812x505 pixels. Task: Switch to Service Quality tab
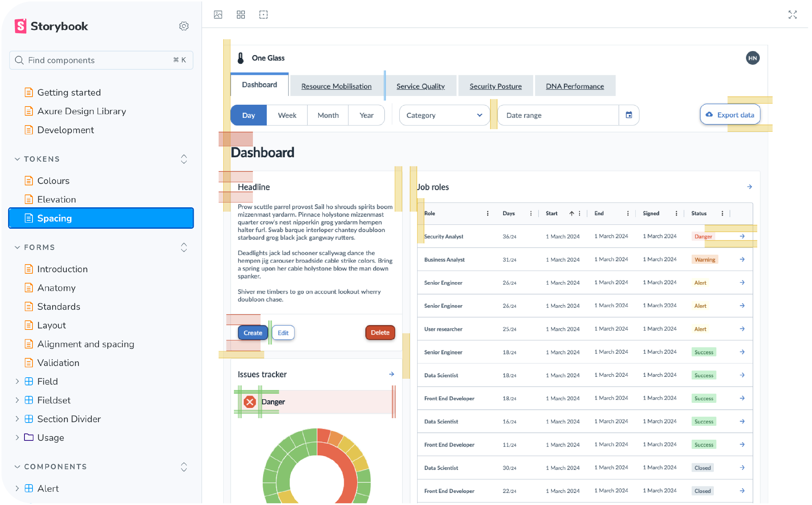[x=420, y=86]
